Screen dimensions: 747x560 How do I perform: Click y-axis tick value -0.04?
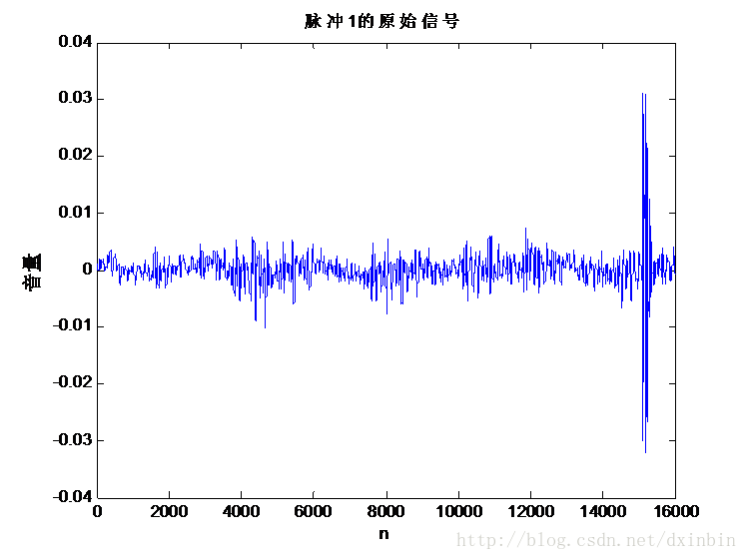tap(73, 497)
